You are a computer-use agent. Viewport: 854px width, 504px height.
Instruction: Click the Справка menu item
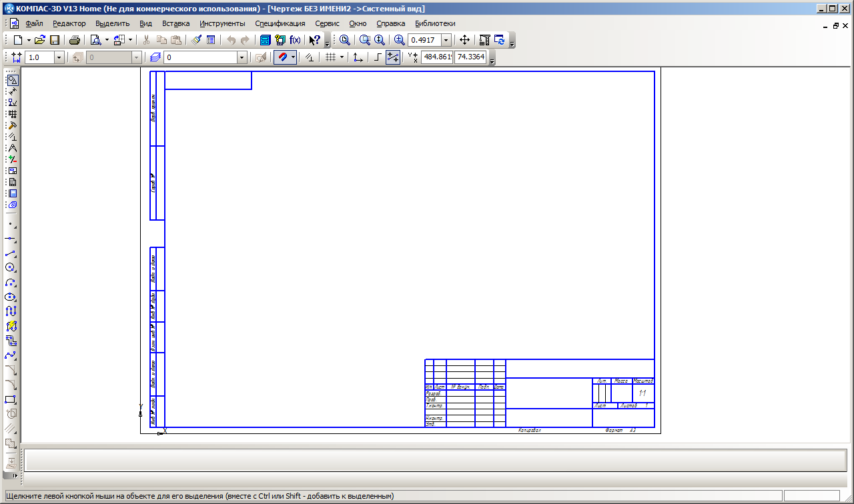coord(390,23)
